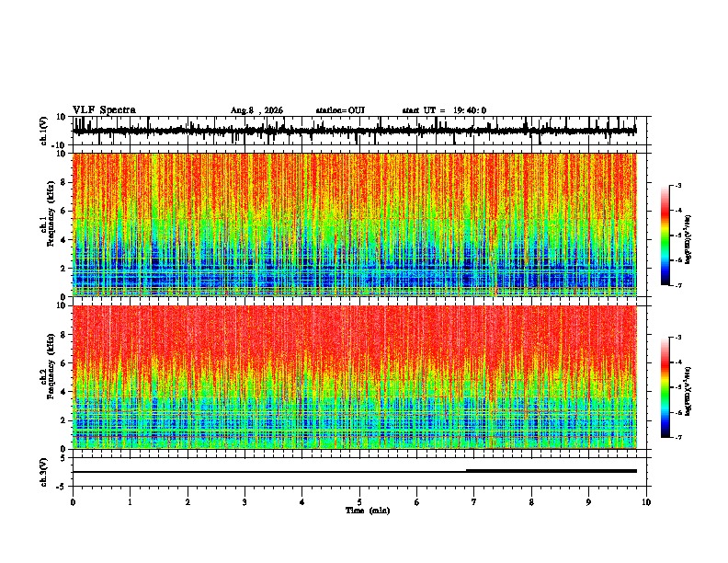
Task: Click the "2" kHz tick on ch.1 frequency axis
Action: 63,269
